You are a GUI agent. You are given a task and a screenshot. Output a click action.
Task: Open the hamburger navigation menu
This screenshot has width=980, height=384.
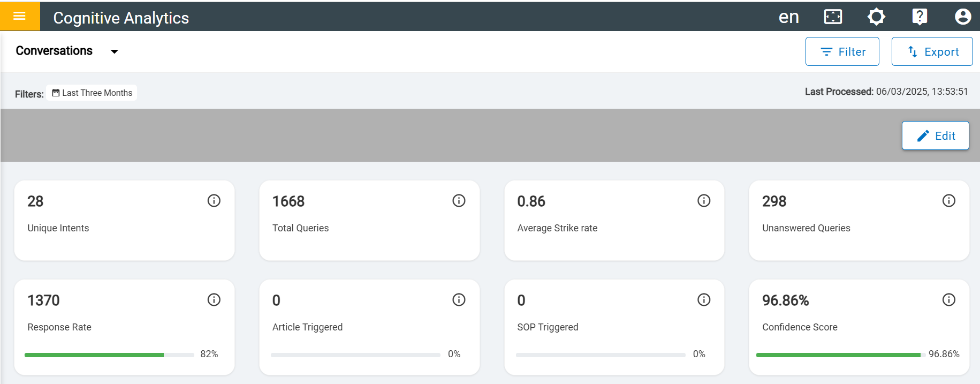[20, 17]
